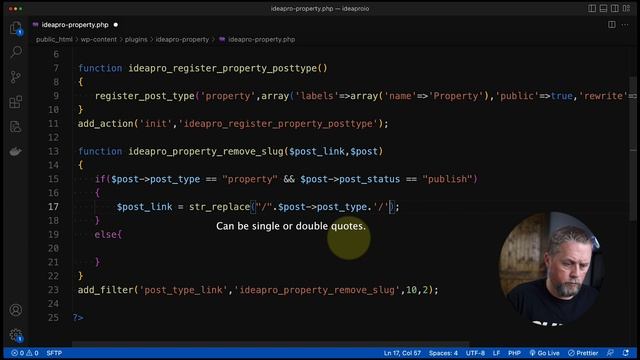The width and height of the screenshot is (640, 360).
Task: Click 'str_replace' on line 17
Action: (220, 207)
